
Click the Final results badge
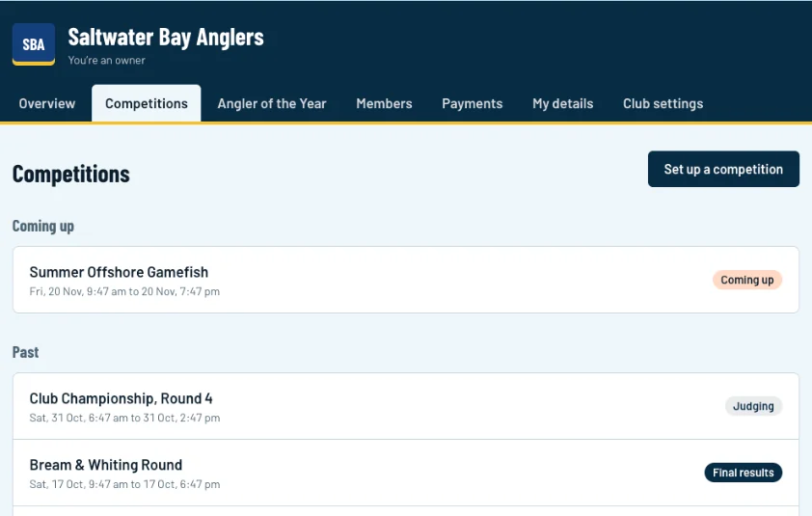[744, 473]
